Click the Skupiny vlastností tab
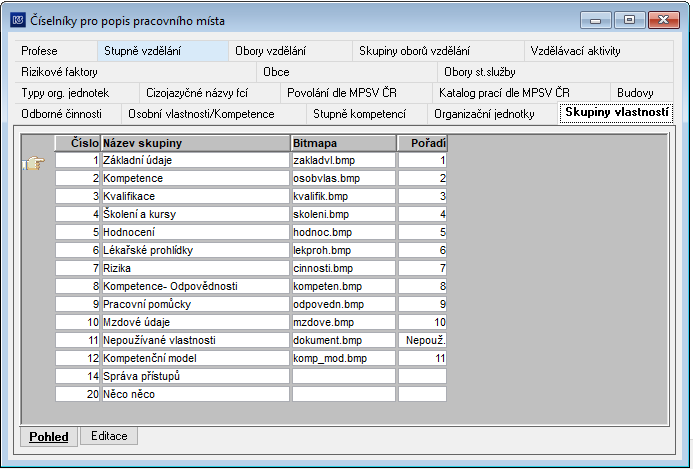The height and width of the screenshot is (469, 693). coord(616,113)
